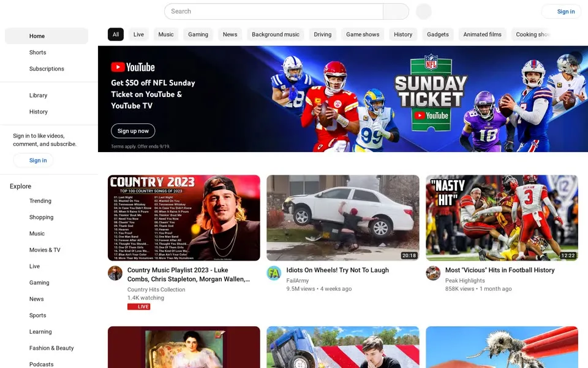588x368 pixels.
Task: Open News under Explore
Action: click(47, 299)
